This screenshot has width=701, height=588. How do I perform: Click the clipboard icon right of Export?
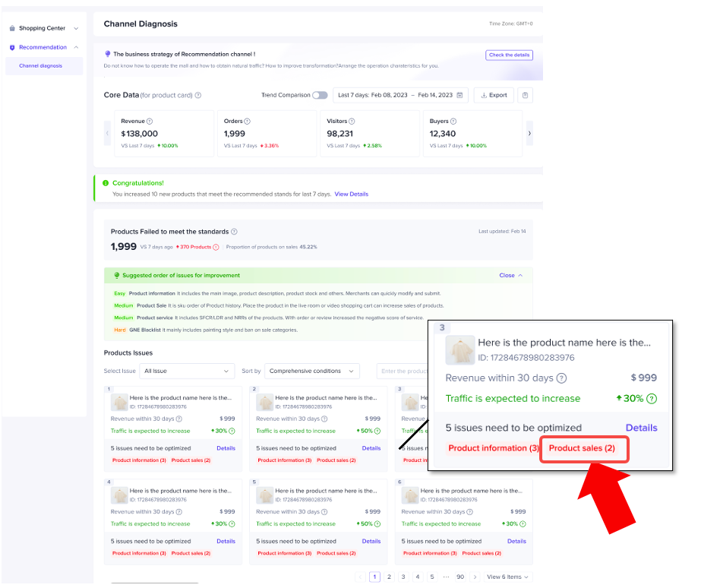coord(526,96)
